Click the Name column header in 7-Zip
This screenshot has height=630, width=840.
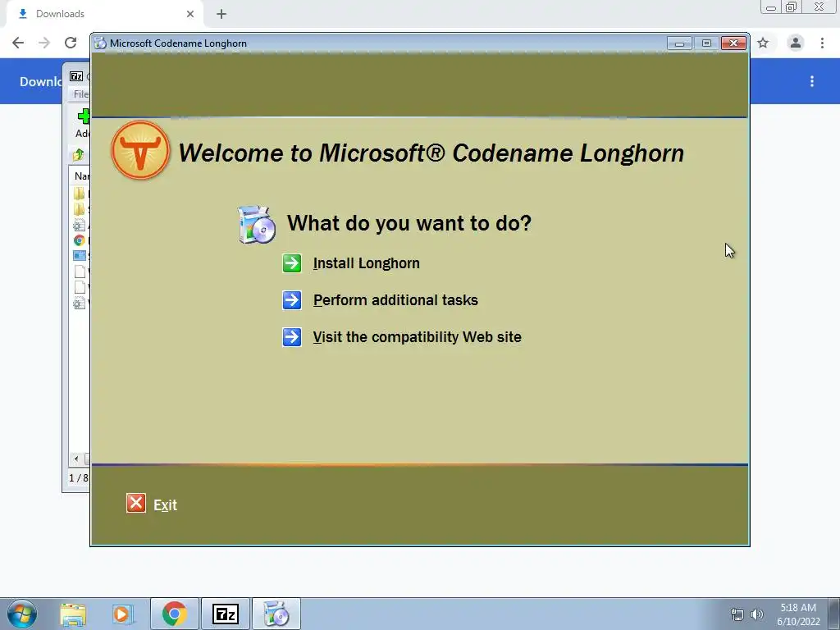pos(81,176)
